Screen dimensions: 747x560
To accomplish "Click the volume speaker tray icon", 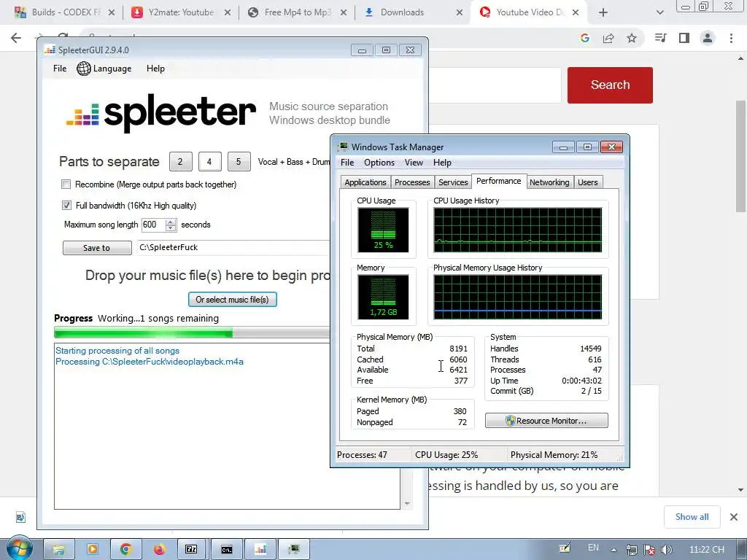I will coord(667,550).
